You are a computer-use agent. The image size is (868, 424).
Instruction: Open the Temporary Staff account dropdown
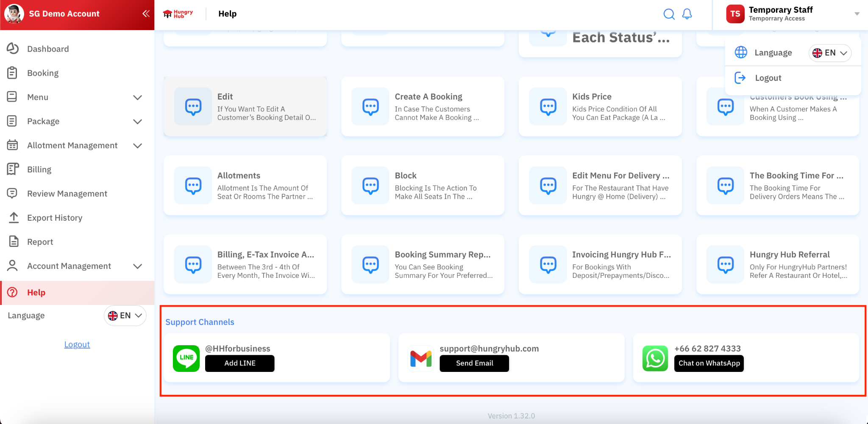(857, 14)
